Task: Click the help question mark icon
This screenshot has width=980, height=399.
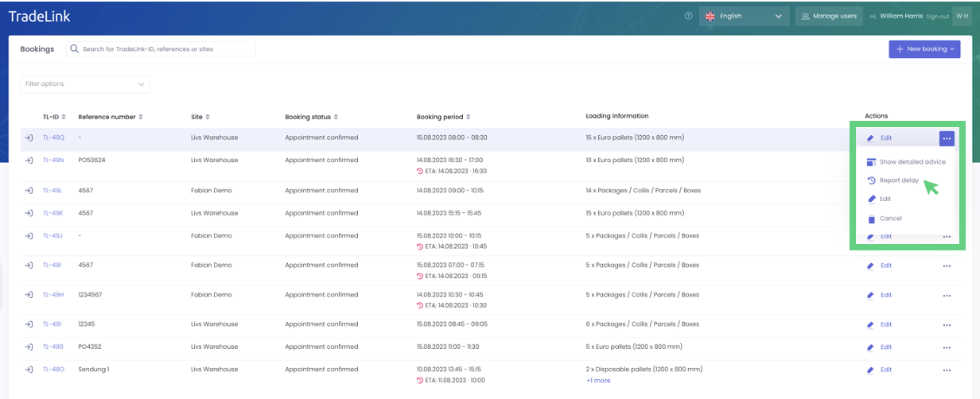Action: click(688, 16)
